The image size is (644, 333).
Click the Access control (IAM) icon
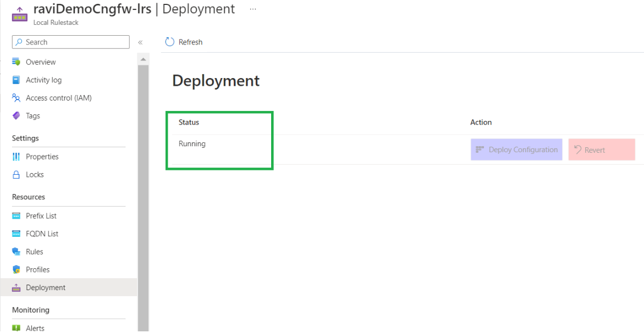coord(16,98)
